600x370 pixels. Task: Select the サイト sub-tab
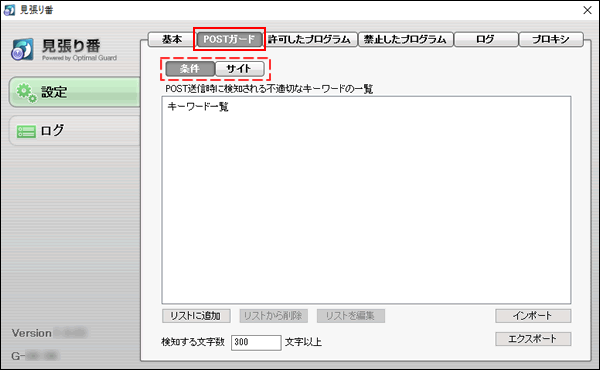[x=240, y=69]
